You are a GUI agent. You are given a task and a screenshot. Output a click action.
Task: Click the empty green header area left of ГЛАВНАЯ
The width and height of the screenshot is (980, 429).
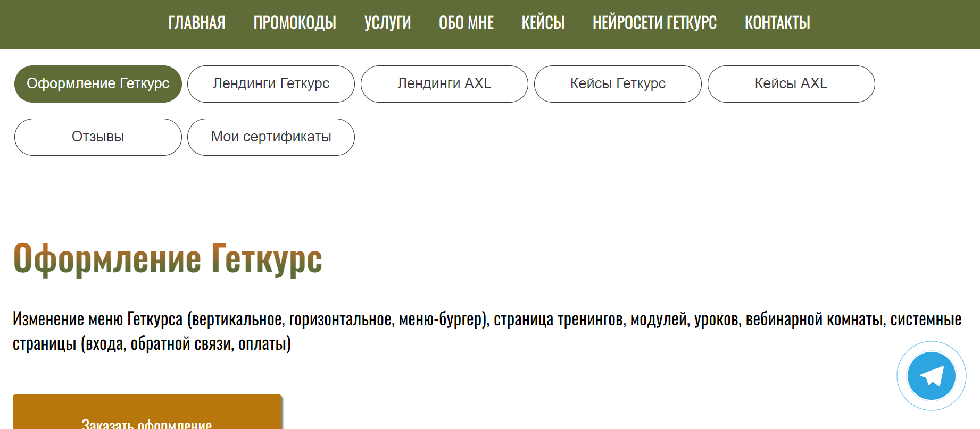[x=80, y=24]
